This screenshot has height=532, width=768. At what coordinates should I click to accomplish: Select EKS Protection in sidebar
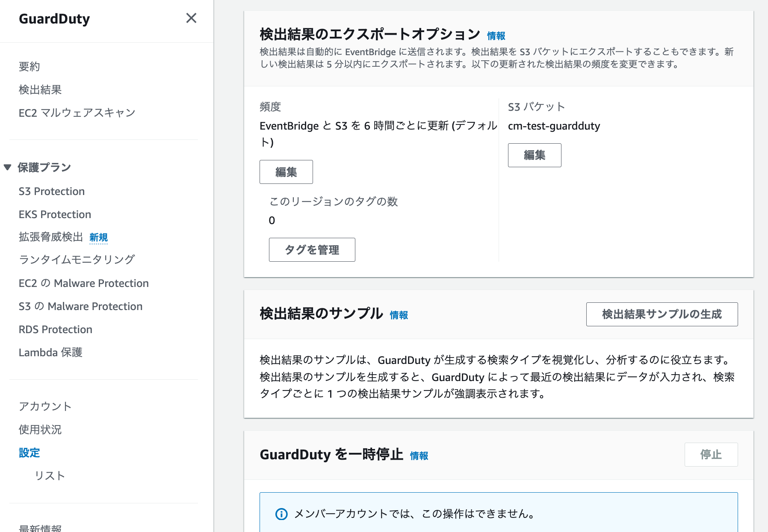pos(55,214)
